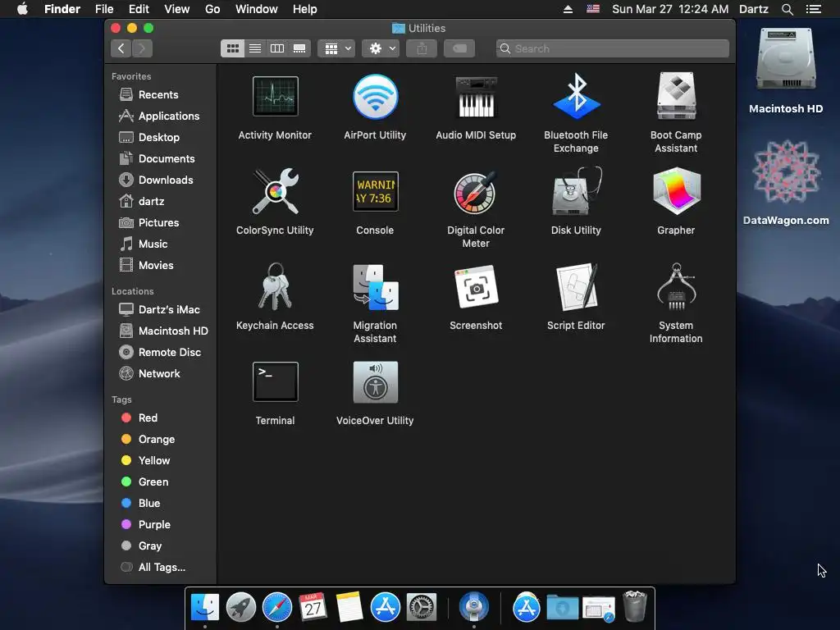Open System Information icon
The width and height of the screenshot is (840, 630).
coord(676,286)
